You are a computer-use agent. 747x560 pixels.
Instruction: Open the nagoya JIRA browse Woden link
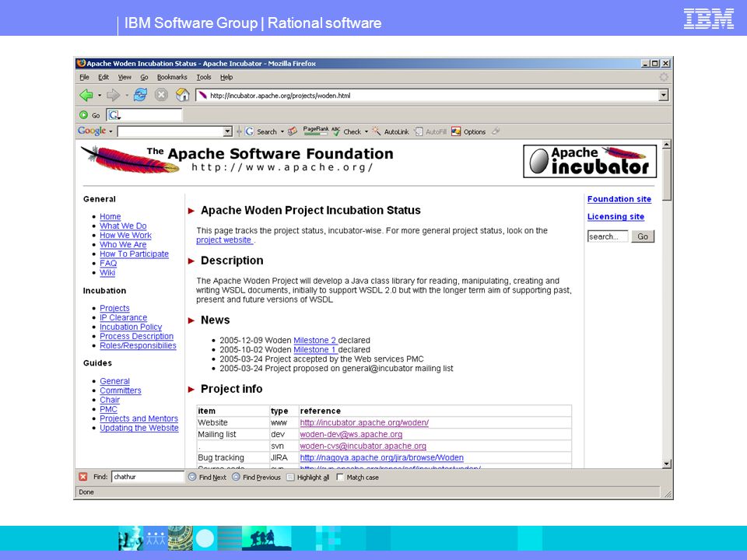[381, 457]
